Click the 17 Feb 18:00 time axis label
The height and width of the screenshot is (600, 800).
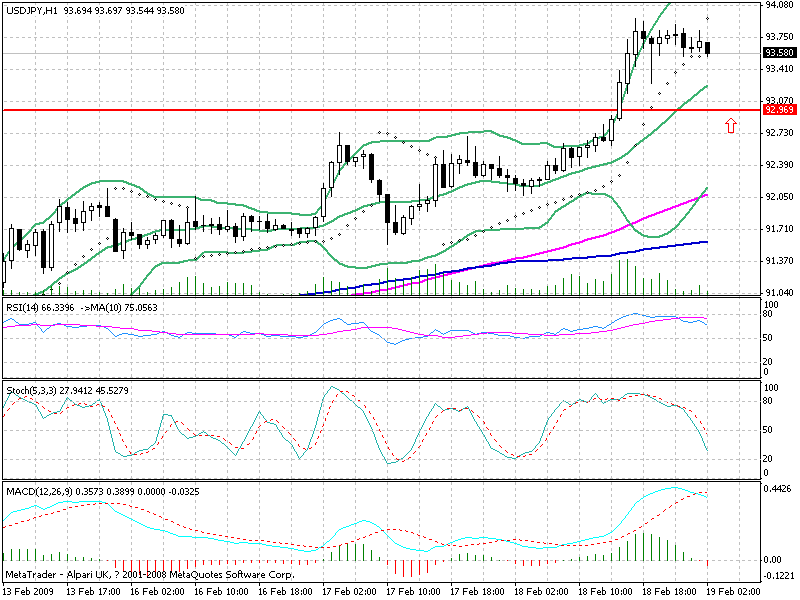tap(477, 591)
